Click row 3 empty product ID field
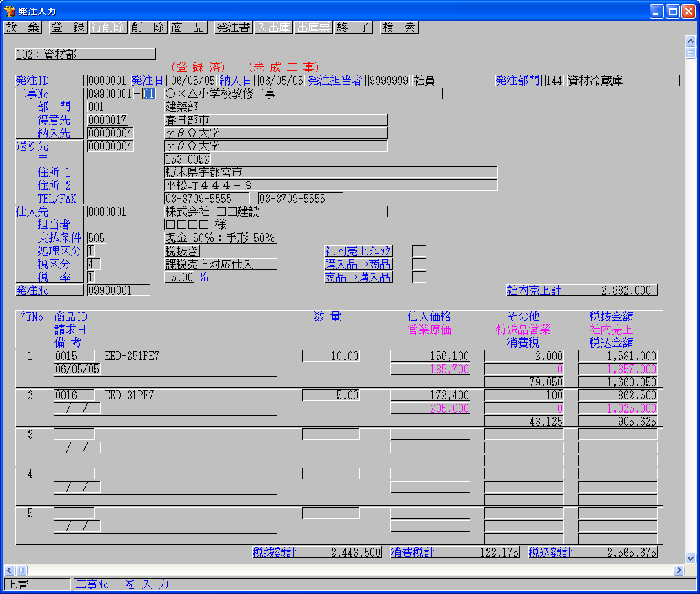The height and width of the screenshot is (594, 700). (x=74, y=435)
